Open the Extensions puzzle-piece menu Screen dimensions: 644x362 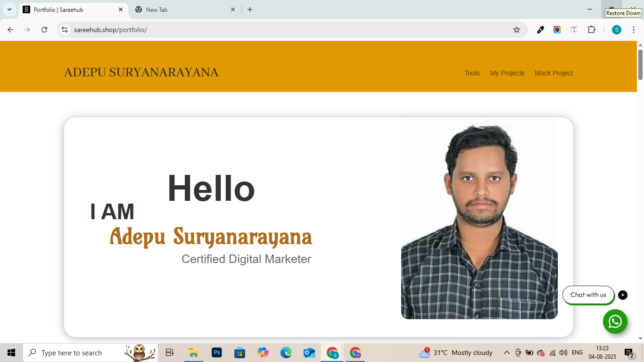591,30
